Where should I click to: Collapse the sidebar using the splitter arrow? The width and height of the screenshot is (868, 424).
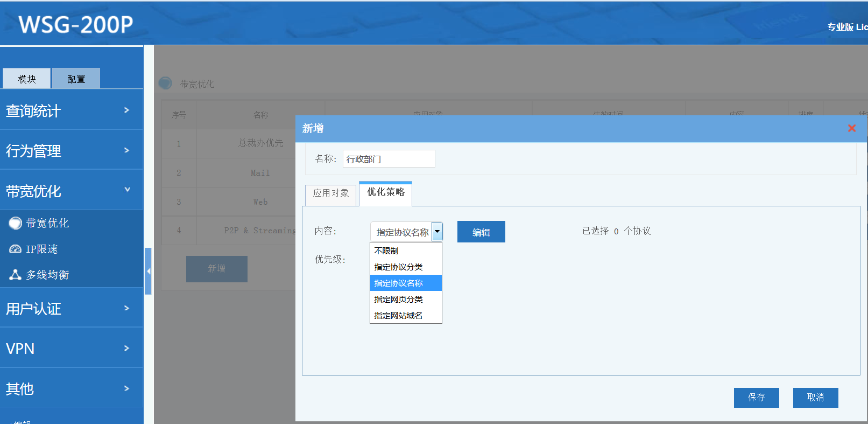(148, 271)
